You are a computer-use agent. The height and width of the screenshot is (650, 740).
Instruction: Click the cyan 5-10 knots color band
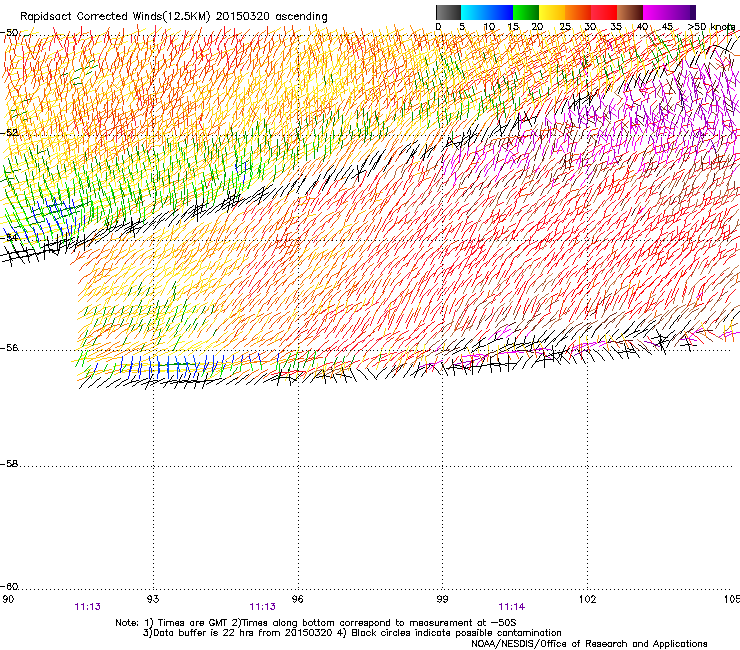(474, 12)
